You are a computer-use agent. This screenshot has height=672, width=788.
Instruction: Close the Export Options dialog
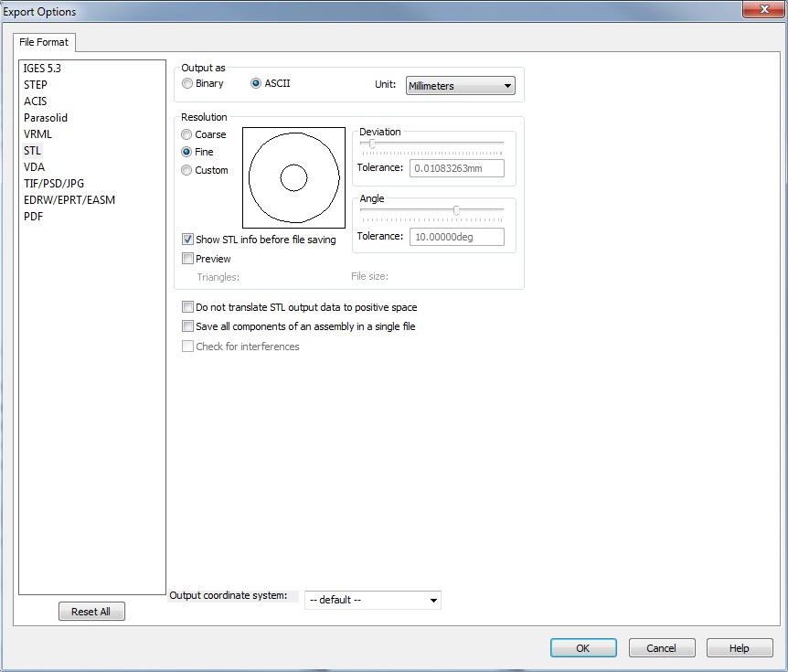coord(764,9)
